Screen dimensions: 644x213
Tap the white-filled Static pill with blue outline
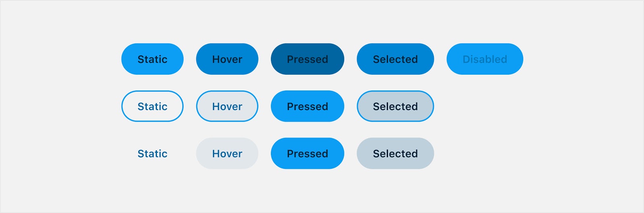[x=153, y=106]
